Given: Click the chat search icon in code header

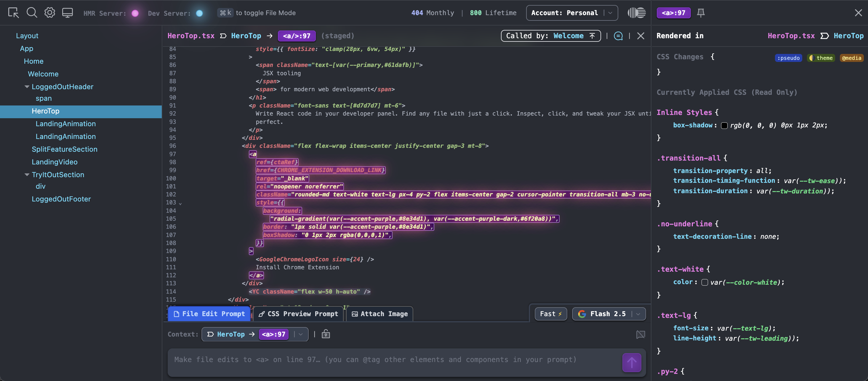Looking at the screenshot, I should 618,36.
